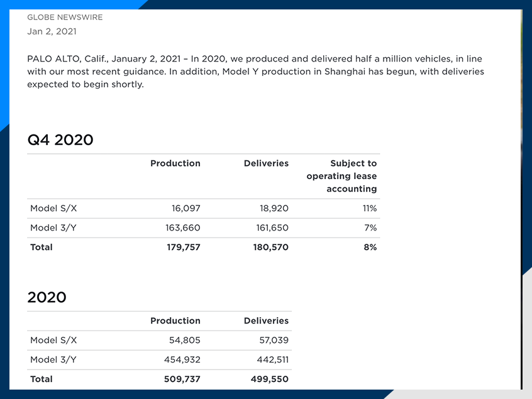The width and height of the screenshot is (532, 399).
Task: Select the Subject to operating lease accounting header
Action: pos(341,176)
